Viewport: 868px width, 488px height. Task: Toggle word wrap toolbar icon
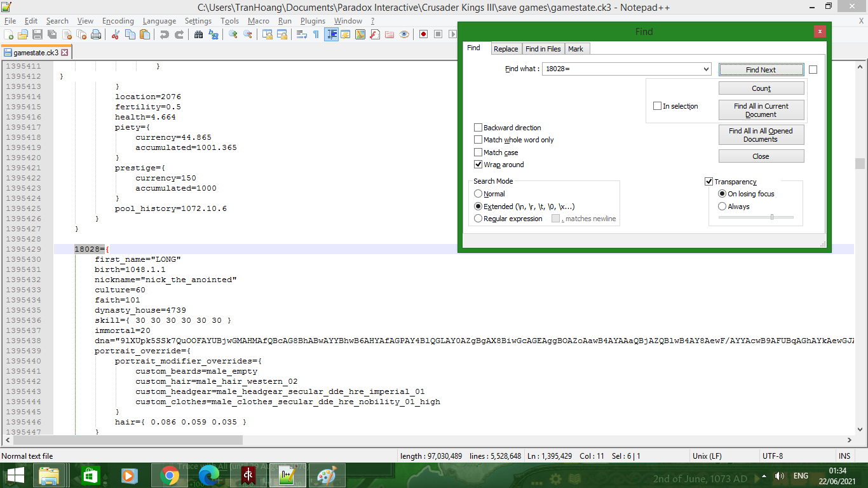click(x=302, y=34)
